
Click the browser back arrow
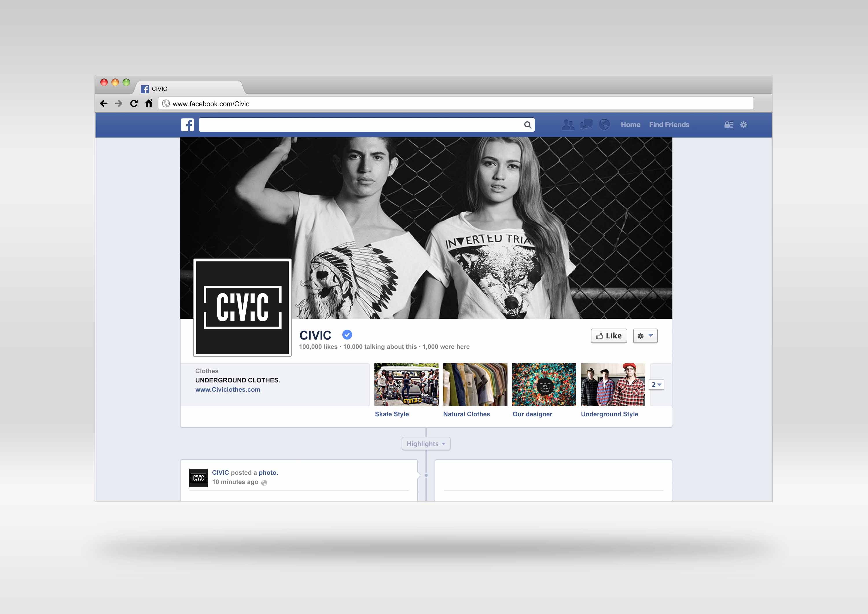point(104,103)
